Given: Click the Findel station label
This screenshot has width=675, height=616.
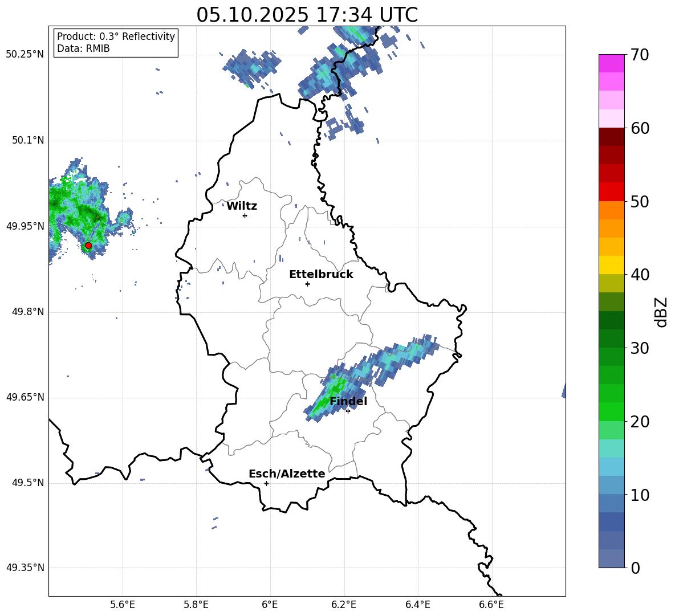Looking at the screenshot, I should pyautogui.click(x=348, y=401).
